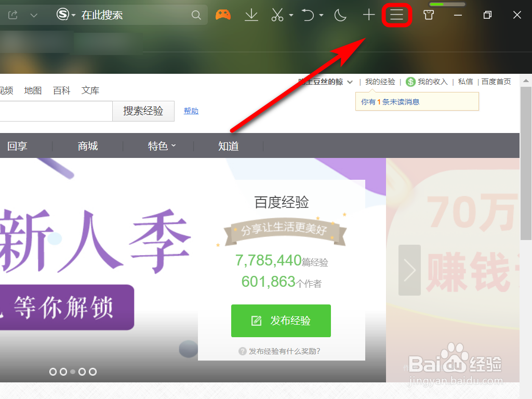
Task: Click the undo closed tab icon
Action: click(x=308, y=15)
